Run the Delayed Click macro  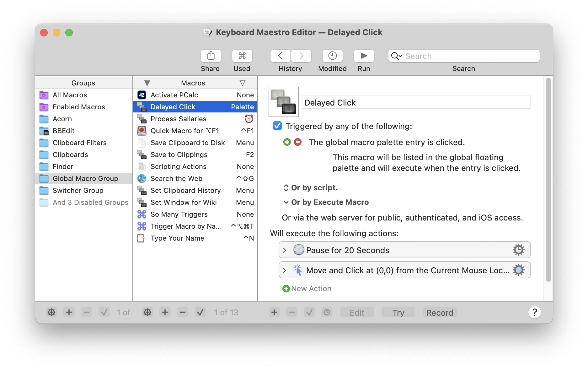pyautogui.click(x=364, y=56)
